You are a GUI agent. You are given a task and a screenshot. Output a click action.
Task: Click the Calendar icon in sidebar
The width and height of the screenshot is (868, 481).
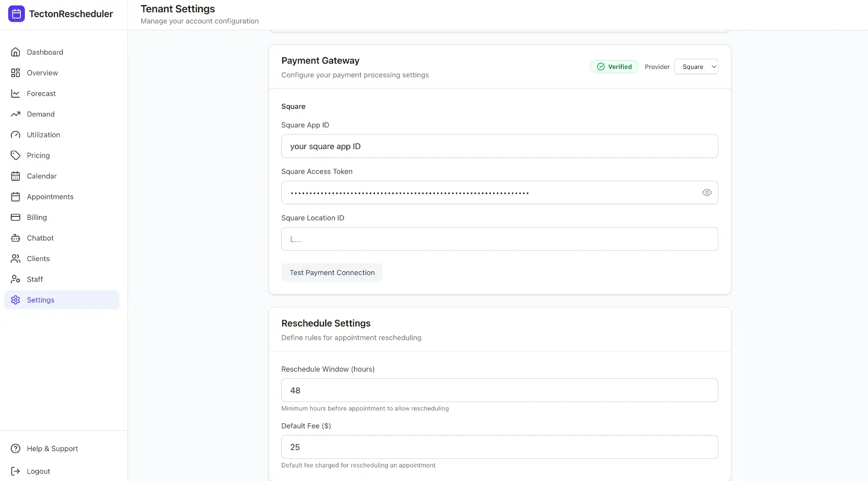click(x=15, y=176)
